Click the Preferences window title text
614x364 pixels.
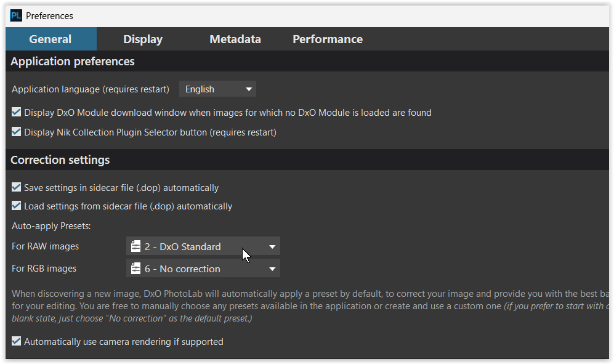[x=49, y=16]
